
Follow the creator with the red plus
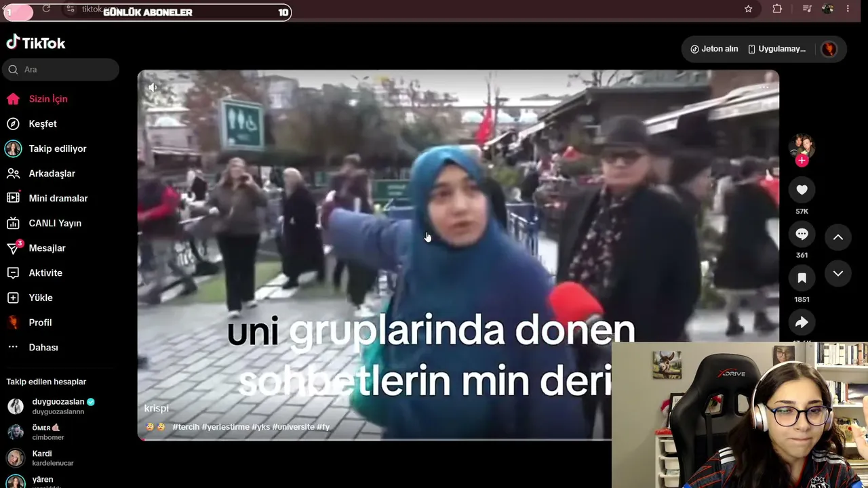tap(802, 161)
